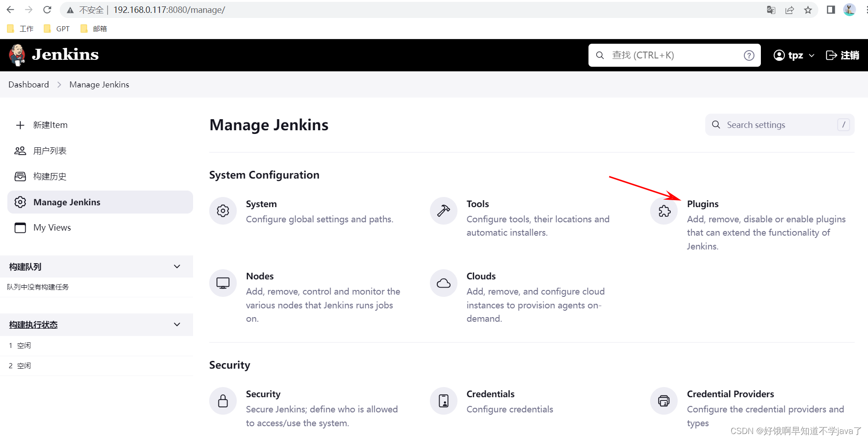The width and height of the screenshot is (868, 440).
Task: Click the user avatar icon next to tpz
Action: [x=779, y=55]
